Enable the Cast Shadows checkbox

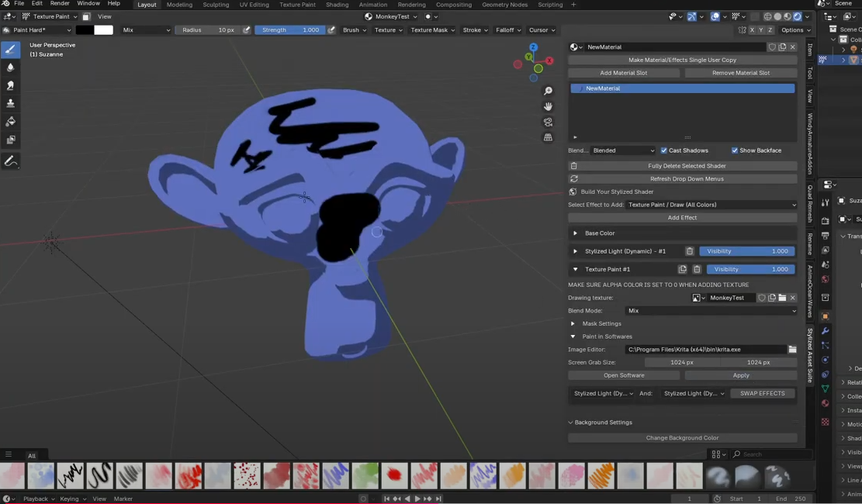tap(663, 150)
